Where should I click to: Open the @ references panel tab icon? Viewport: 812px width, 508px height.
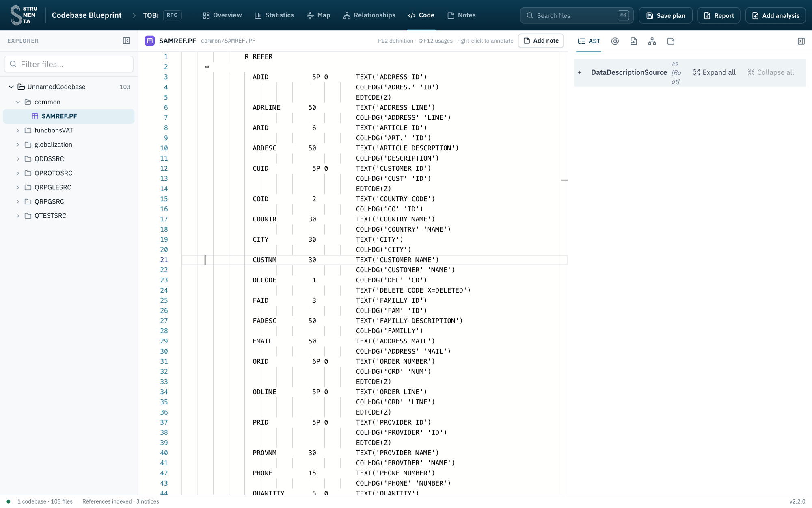[615, 41]
